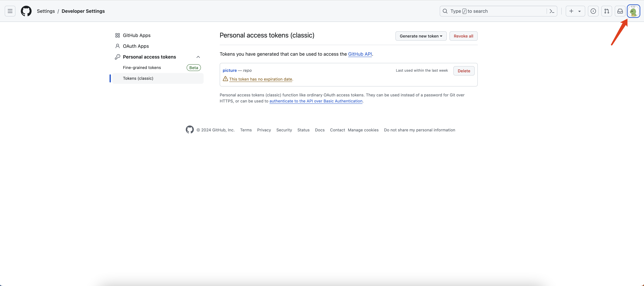The height and width of the screenshot is (286, 644).
Task: Open Privacy in the footer
Action: [264, 130]
